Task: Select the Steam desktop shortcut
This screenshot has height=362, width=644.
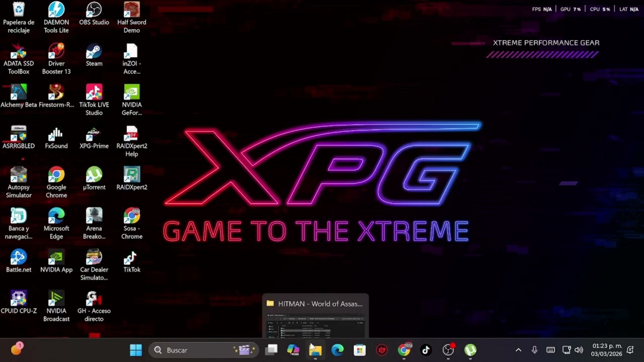Action: [x=94, y=55]
